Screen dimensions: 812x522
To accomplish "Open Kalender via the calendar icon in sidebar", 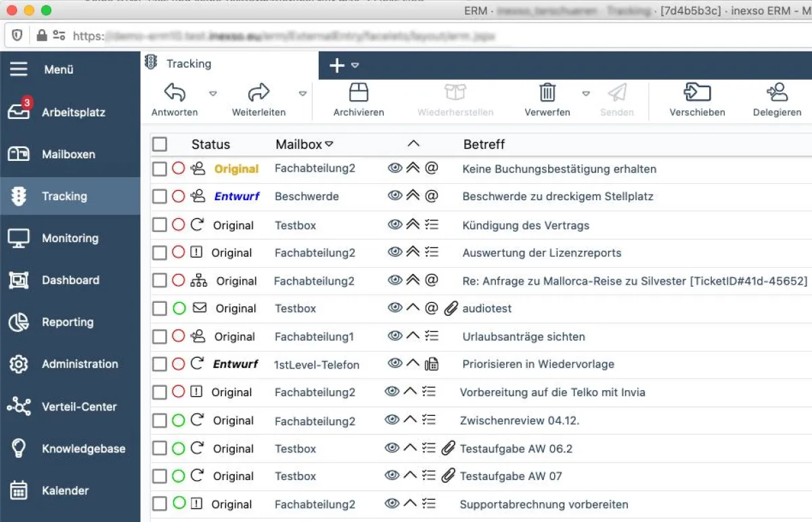I will point(20,490).
